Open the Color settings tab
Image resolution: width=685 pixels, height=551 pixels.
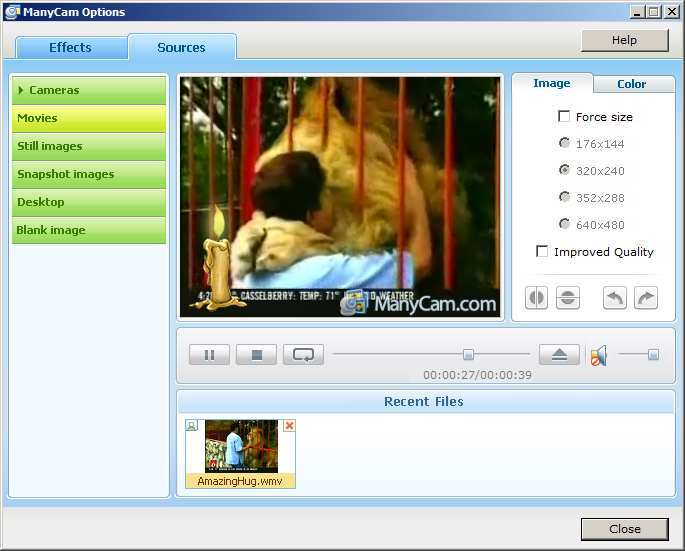633,84
